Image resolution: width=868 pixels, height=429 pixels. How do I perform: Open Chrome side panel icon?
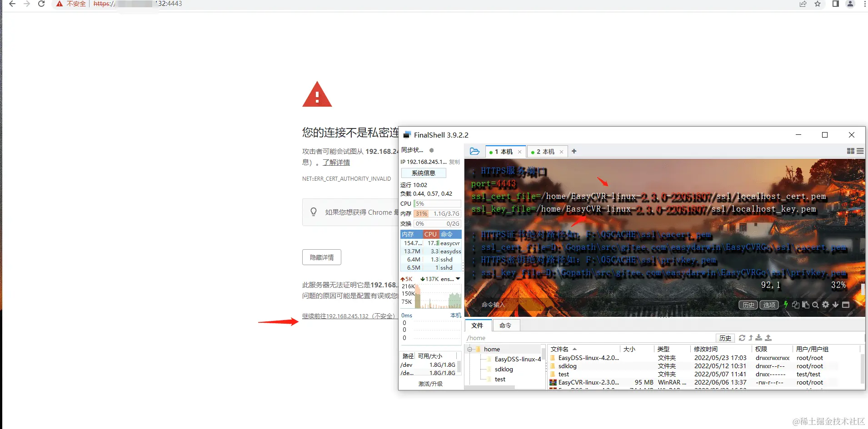[835, 4]
